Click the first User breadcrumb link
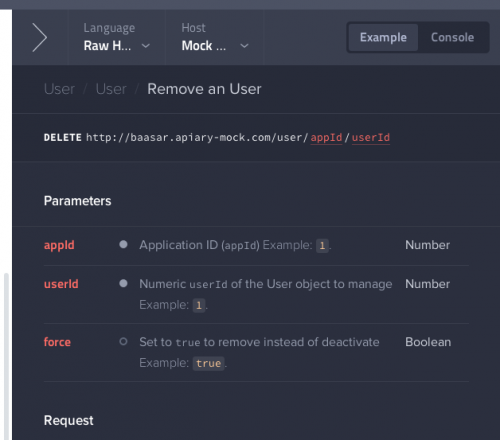 pos(59,89)
